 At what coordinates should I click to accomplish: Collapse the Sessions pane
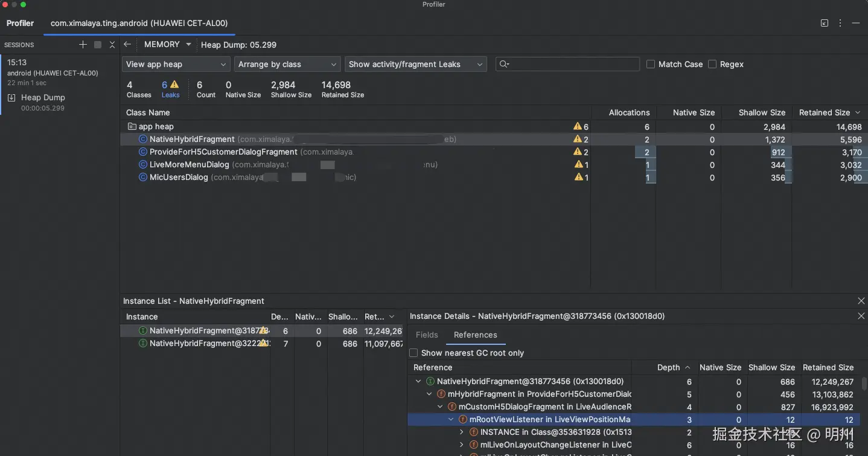112,45
